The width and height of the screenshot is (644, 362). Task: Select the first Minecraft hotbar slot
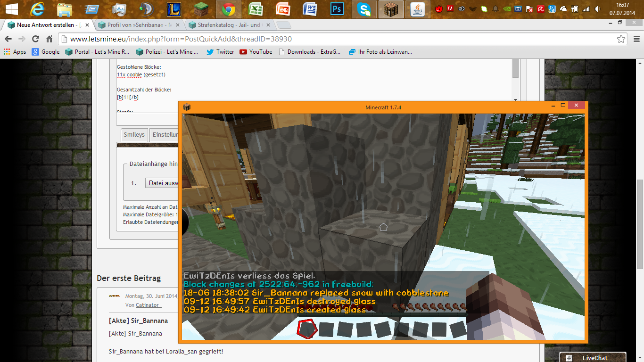tap(306, 329)
